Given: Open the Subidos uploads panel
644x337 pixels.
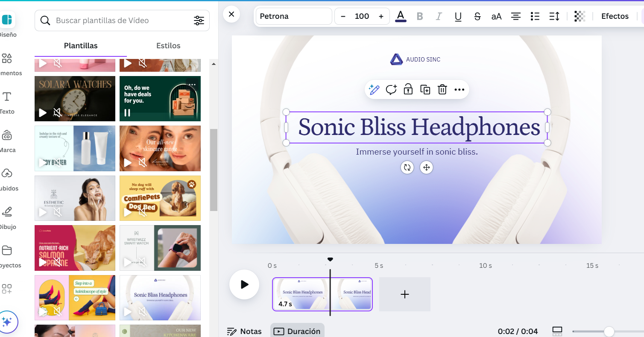Looking at the screenshot, I should (x=7, y=173).
